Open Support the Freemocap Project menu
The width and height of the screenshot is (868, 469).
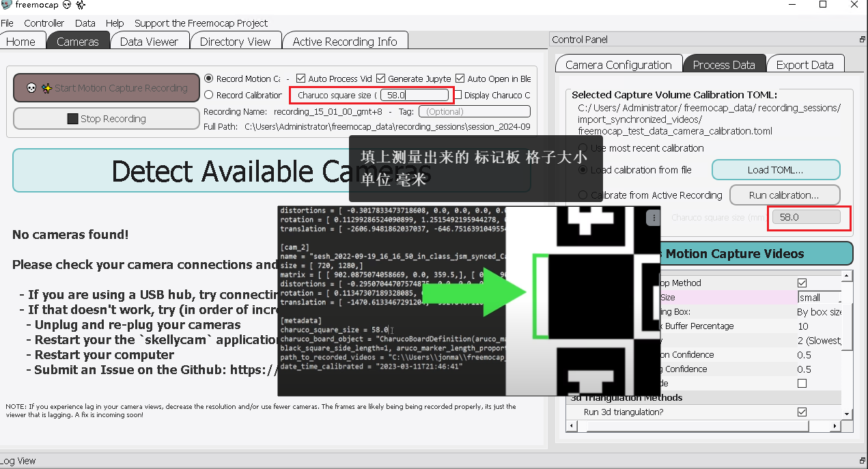(x=201, y=23)
